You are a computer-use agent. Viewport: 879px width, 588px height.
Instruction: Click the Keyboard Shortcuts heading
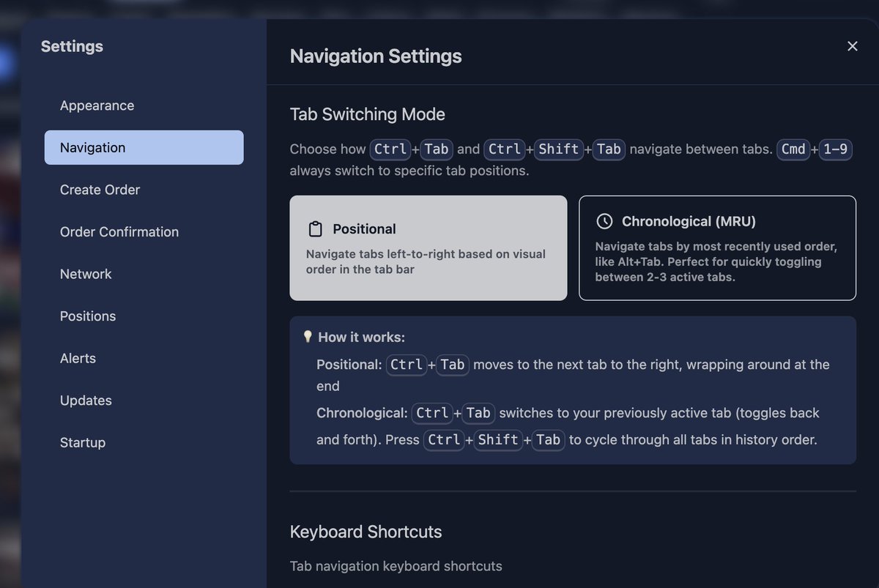[x=366, y=532]
